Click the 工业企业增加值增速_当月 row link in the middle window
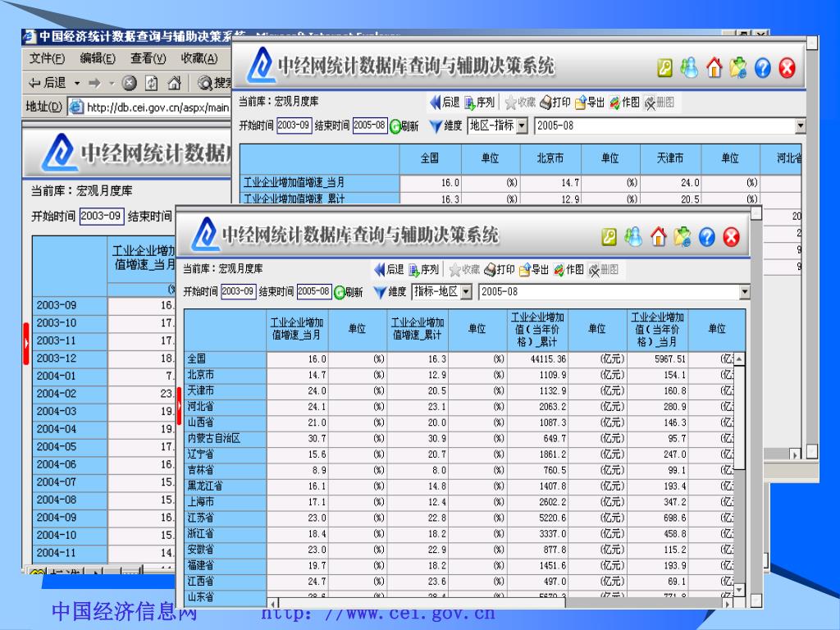Screen dimensions: 840x630 [x=294, y=183]
